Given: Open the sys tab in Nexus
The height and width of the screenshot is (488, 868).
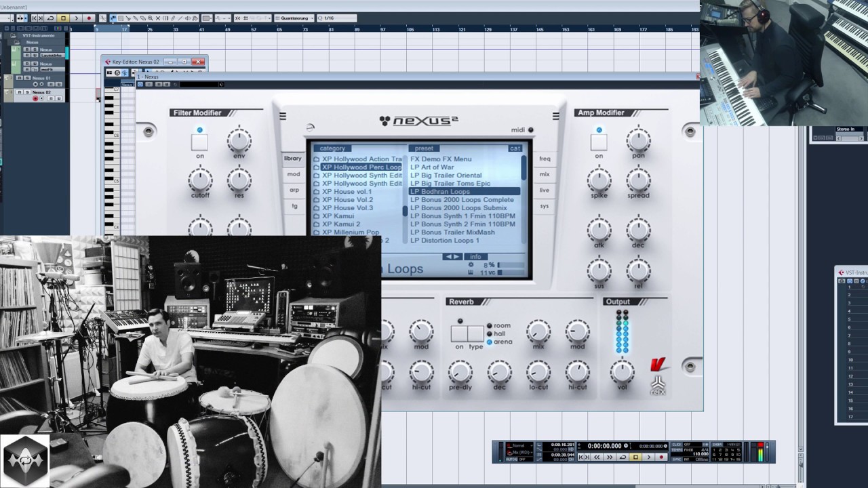Looking at the screenshot, I should point(545,205).
